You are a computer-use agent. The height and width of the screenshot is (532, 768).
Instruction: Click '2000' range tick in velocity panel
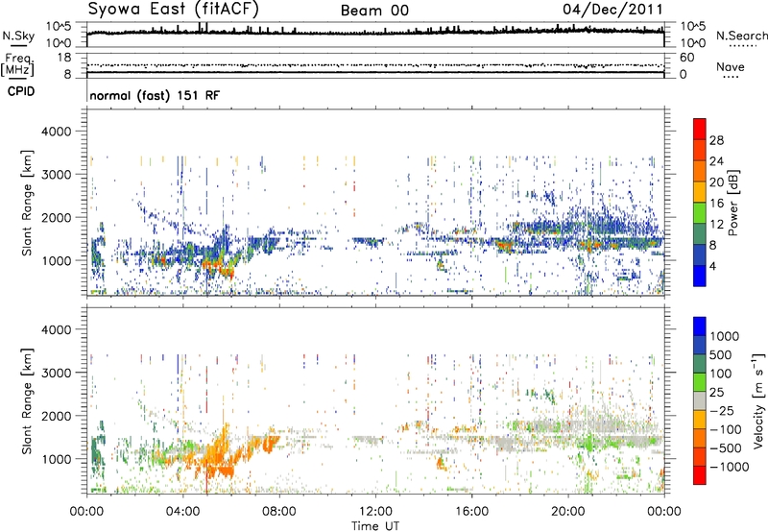[56, 416]
